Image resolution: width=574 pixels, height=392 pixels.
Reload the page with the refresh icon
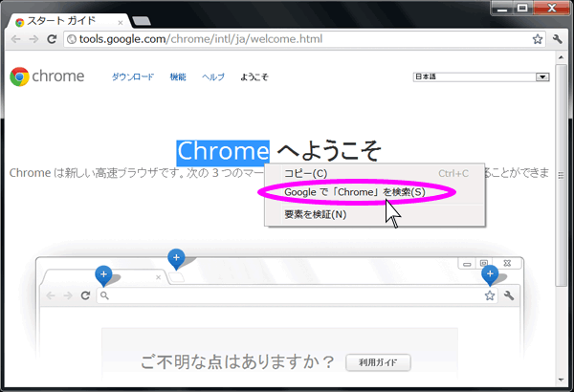(x=52, y=39)
